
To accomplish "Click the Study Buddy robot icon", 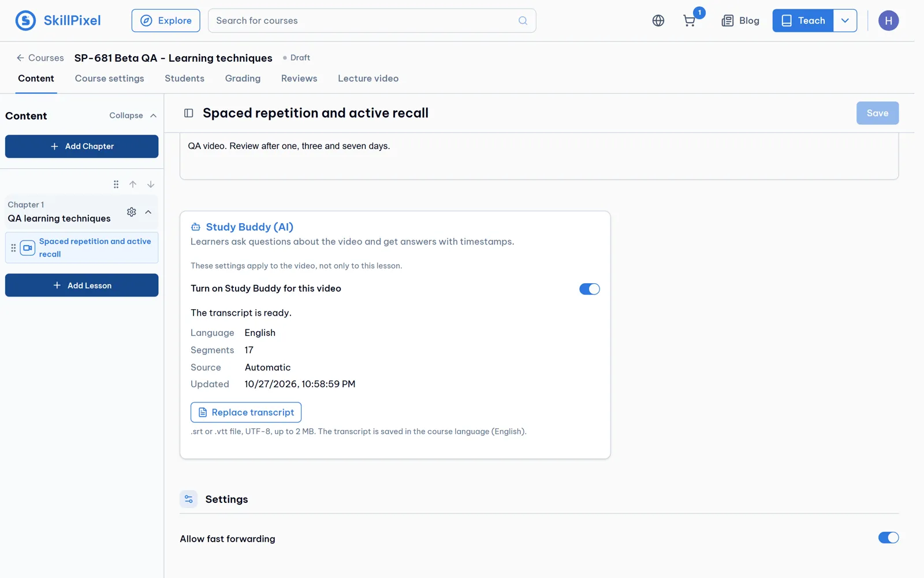I will tap(196, 227).
